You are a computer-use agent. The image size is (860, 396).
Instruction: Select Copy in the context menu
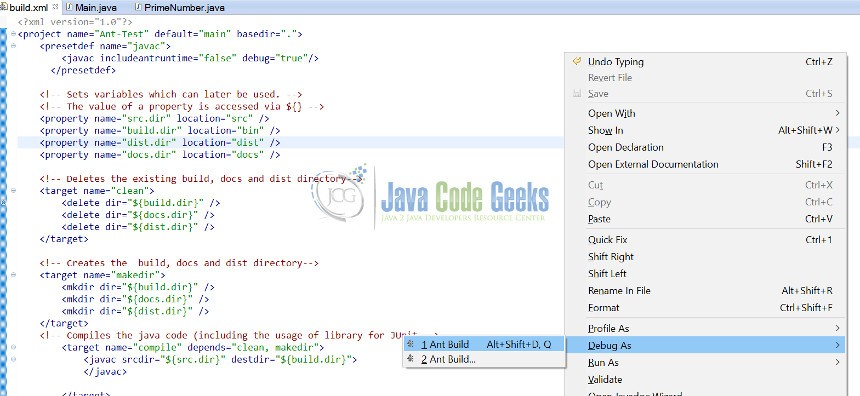point(705,202)
